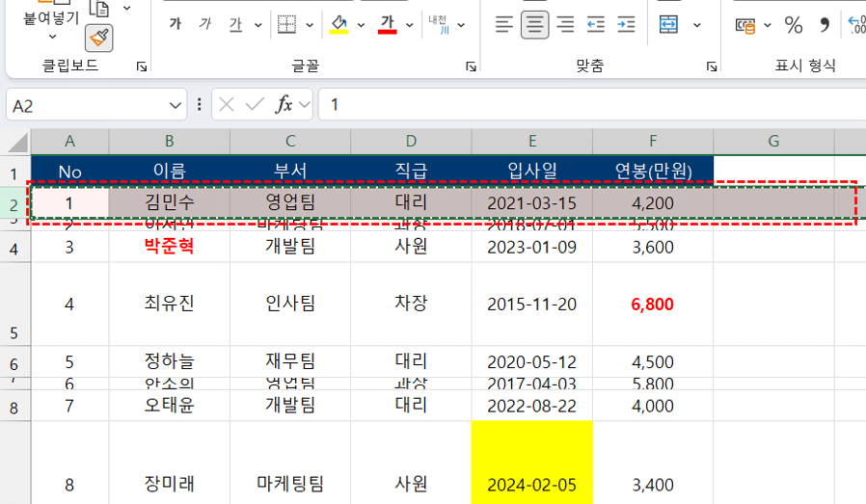Toggle underline formatting
Image resolution: width=866 pixels, height=504 pixels.
pyautogui.click(x=235, y=24)
